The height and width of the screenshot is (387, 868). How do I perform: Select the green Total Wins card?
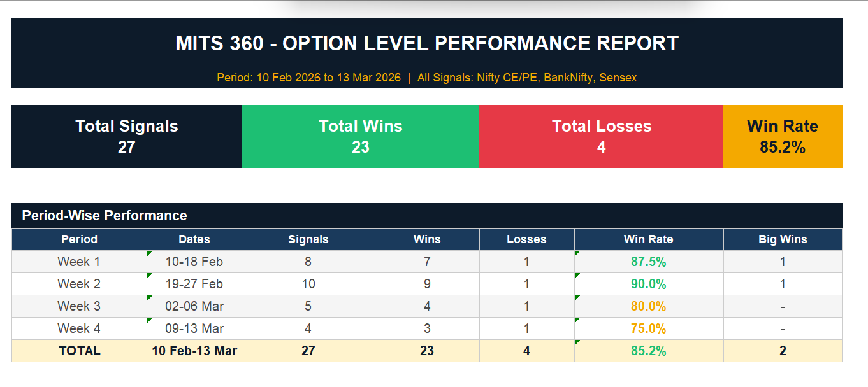(360, 136)
